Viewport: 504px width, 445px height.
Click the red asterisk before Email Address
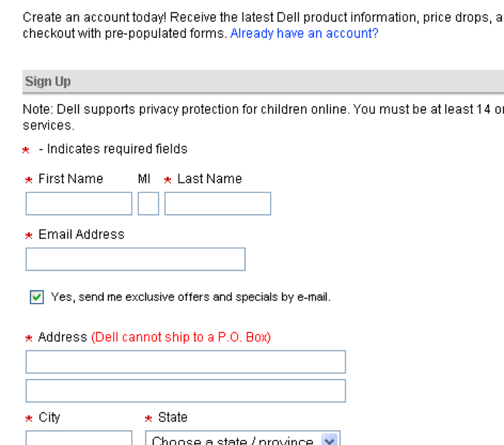[x=29, y=236]
